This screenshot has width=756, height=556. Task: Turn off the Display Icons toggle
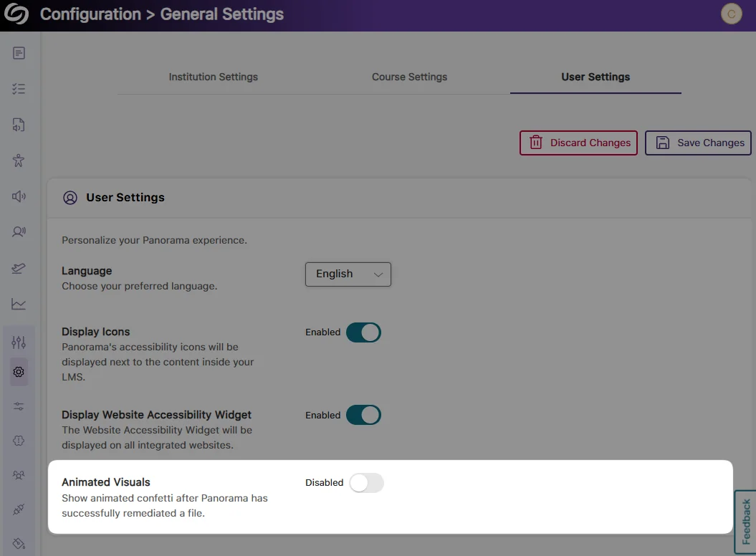(363, 332)
